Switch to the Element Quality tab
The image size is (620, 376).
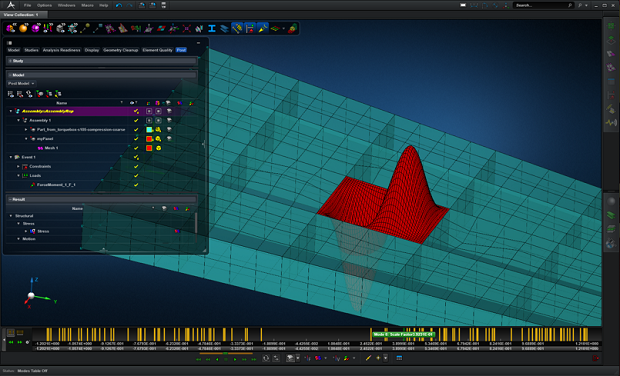click(157, 50)
